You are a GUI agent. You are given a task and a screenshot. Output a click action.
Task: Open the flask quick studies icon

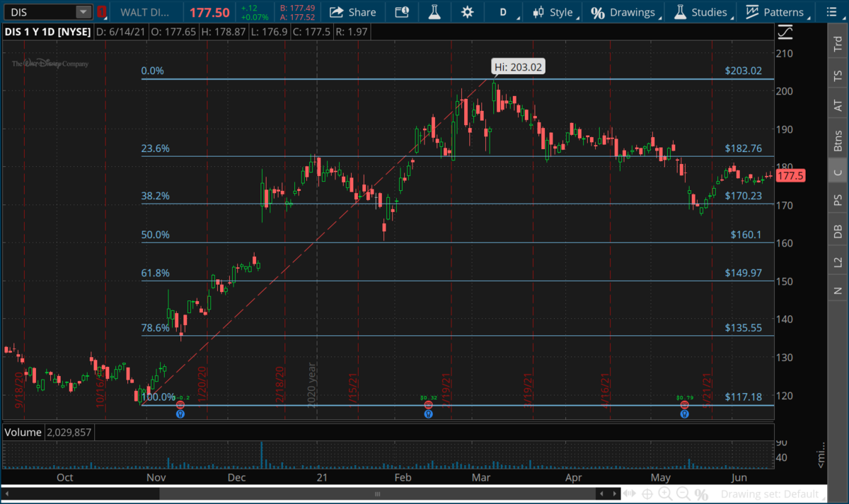click(434, 12)
